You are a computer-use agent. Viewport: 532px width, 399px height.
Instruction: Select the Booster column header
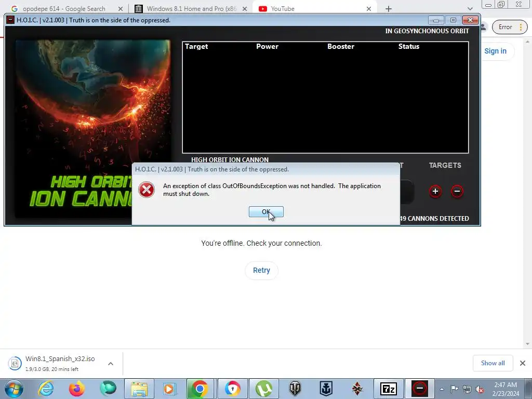tap(341, 46)
